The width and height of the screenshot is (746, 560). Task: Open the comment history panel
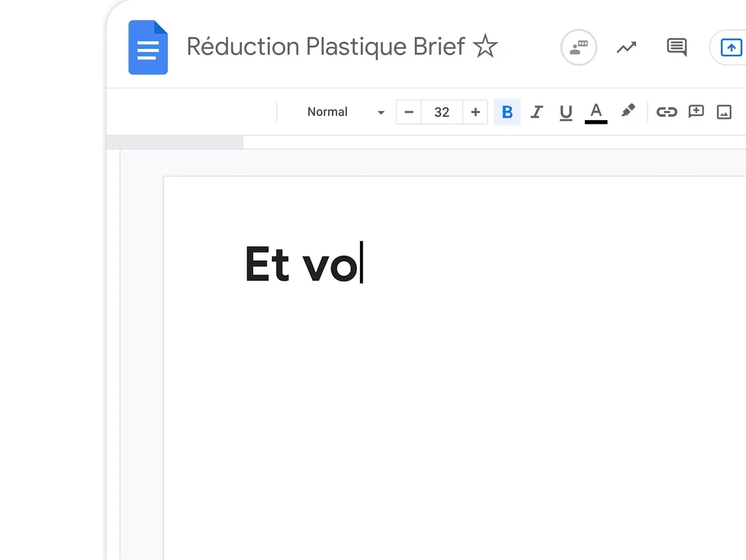[677, 48]
